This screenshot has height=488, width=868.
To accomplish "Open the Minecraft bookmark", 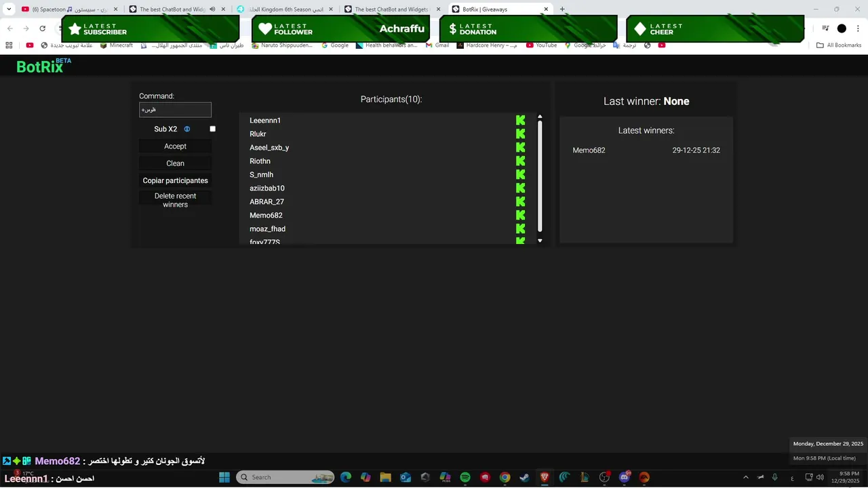I will 117,45.
